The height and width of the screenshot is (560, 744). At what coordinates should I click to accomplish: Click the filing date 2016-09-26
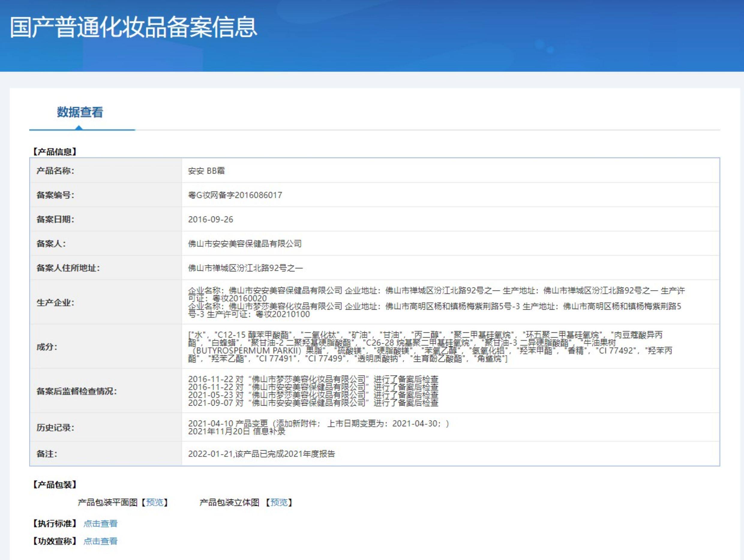[211, 219]
